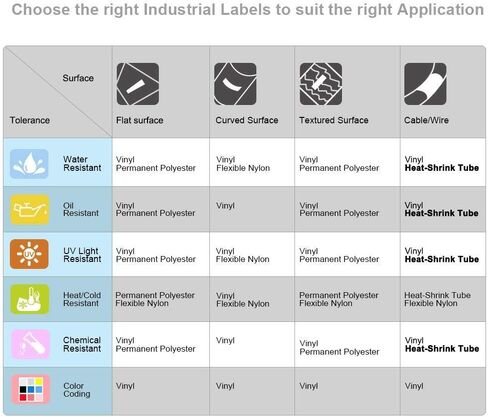The height and width of the screenshot is (417, 488).
Task: Click Flexible Nylon in Water Resistant curved cell
Action: tap(243, 168)
